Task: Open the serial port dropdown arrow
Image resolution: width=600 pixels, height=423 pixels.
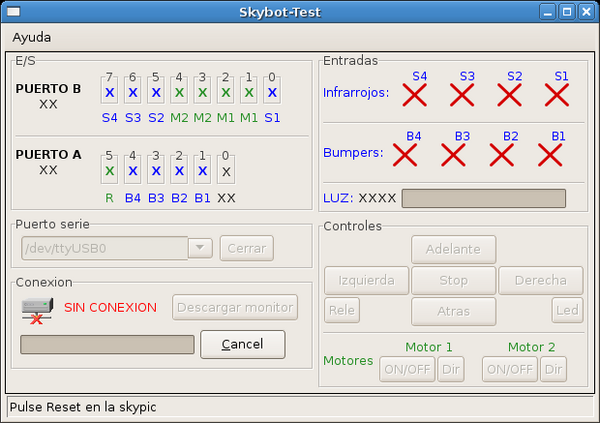Action: click(201, 248)
